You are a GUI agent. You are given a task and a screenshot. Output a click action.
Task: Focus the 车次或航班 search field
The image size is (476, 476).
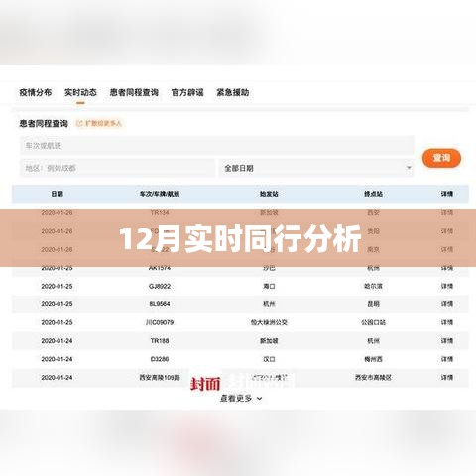pos(217,145)
